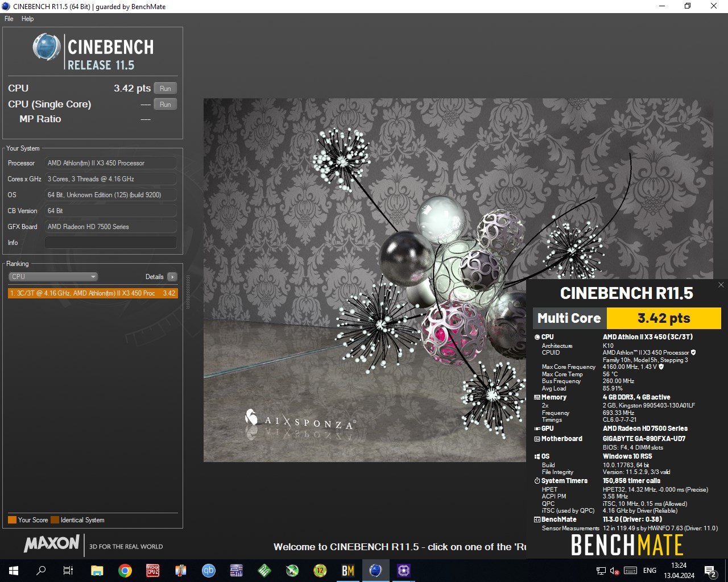Click the GPU card icon in BenchMate panel
Screen dimensions: 728x582
[x=537, y=429]
